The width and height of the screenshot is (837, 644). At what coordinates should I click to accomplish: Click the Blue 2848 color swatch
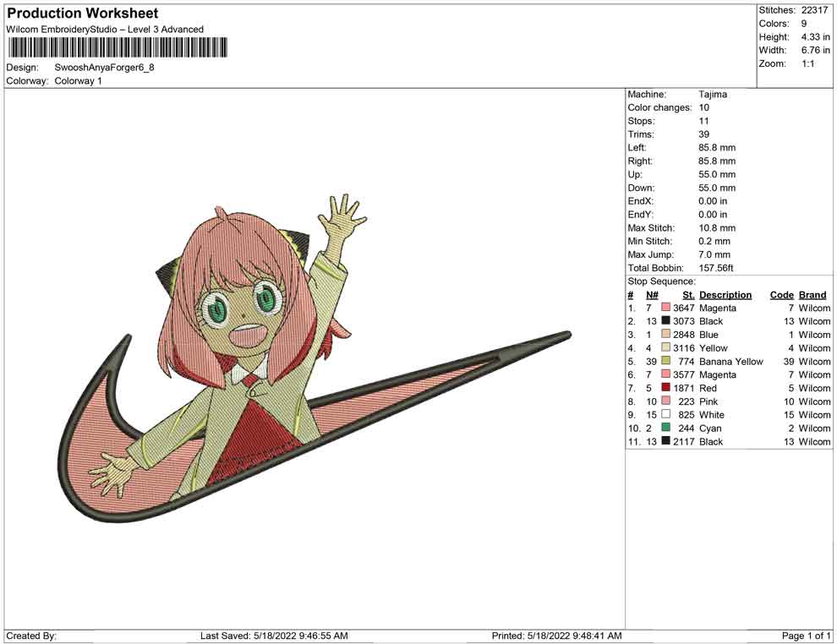tap(665, 334)
